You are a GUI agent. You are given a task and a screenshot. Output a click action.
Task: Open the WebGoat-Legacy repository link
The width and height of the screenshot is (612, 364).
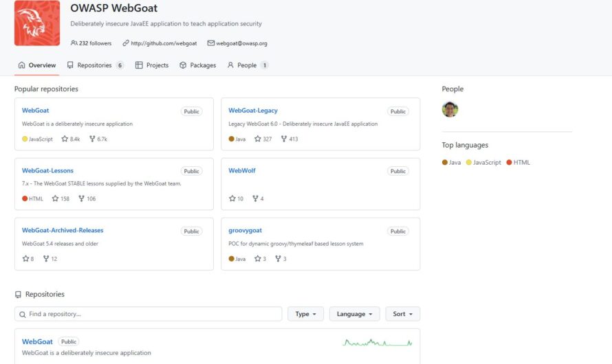pos(253,111)
